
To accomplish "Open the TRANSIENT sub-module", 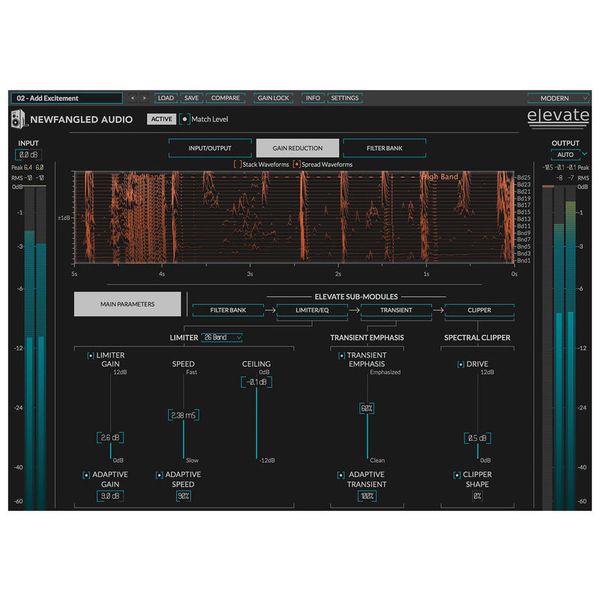I will point(396,310).
